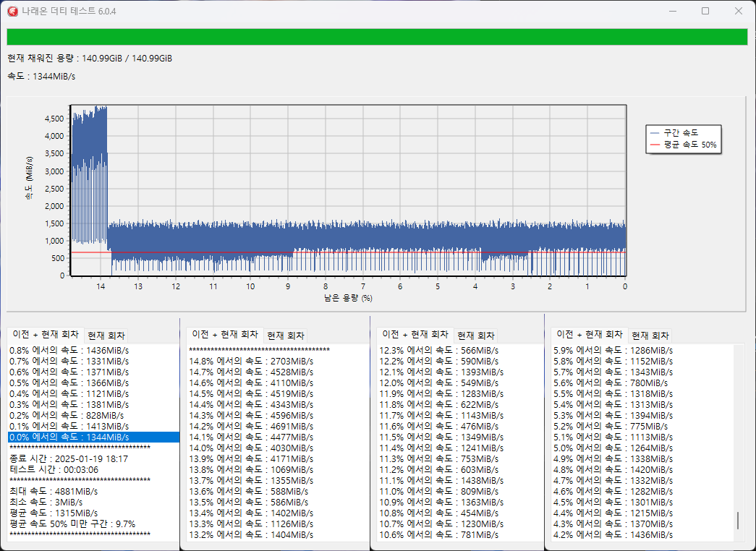Select row 14.8% 에서의 속도 : 2703MiB/s

pyautogui.click(x=251, y=361)
